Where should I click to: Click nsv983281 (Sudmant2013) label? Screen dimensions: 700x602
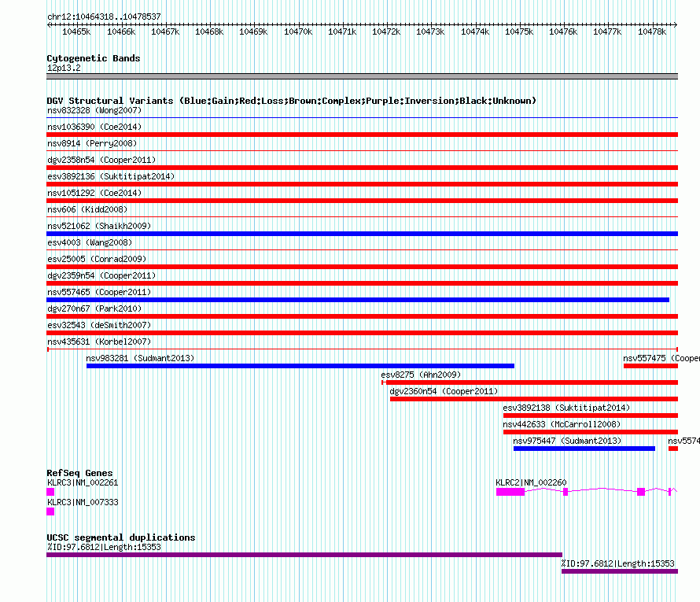coord(140,358)
